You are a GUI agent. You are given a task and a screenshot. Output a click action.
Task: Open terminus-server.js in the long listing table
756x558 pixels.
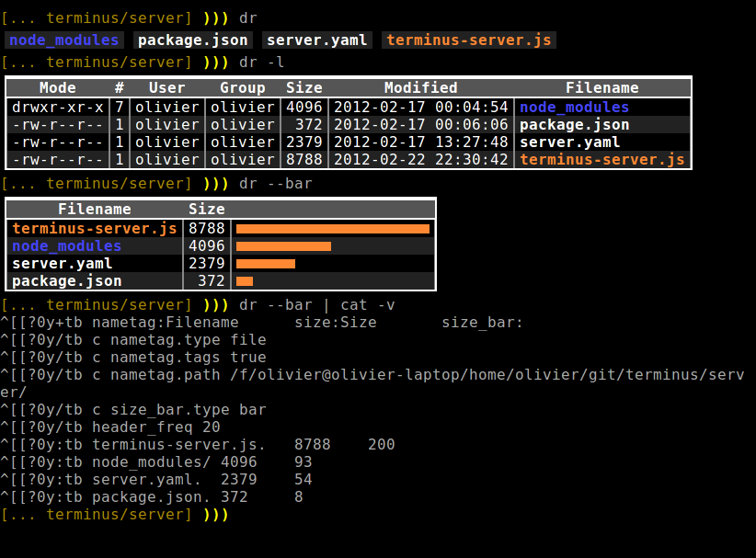click(602, 160)
